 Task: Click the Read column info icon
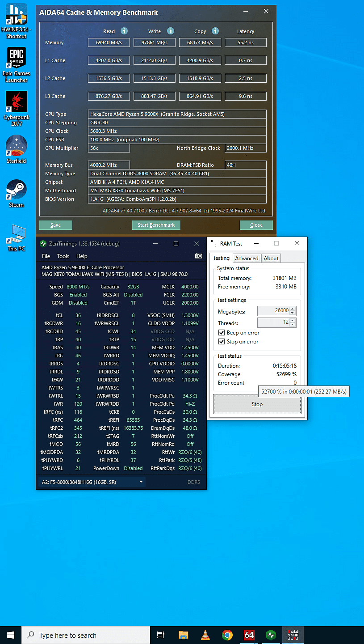124,31
